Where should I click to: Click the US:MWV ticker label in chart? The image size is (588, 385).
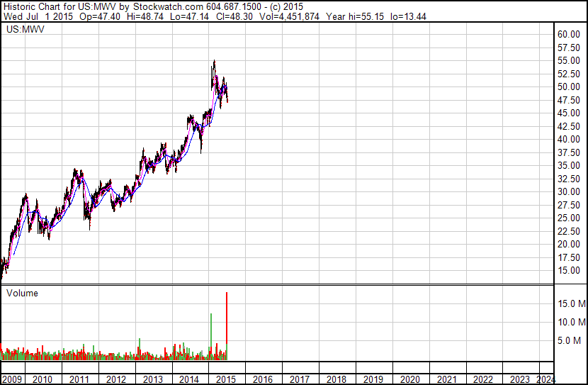(x=25, y=29)
